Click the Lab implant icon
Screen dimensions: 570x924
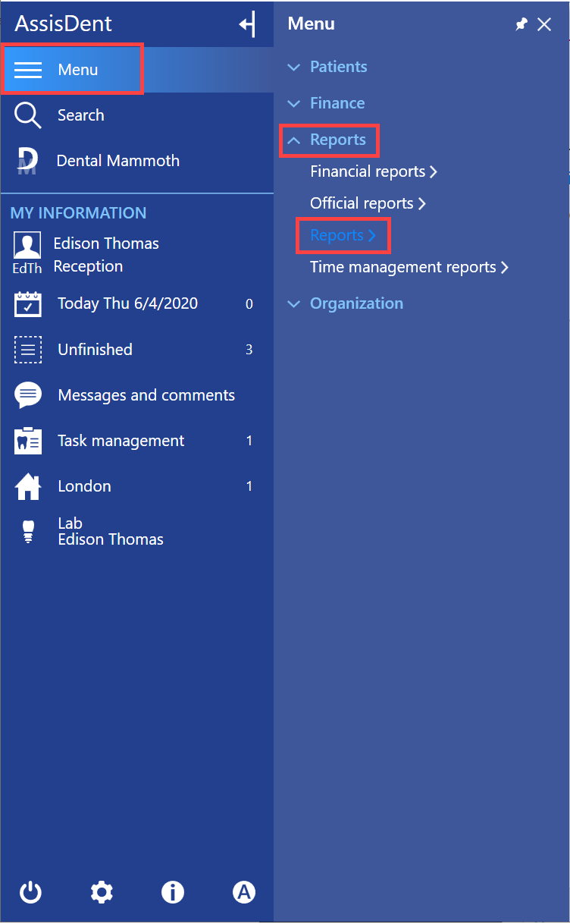pos(28,532)
